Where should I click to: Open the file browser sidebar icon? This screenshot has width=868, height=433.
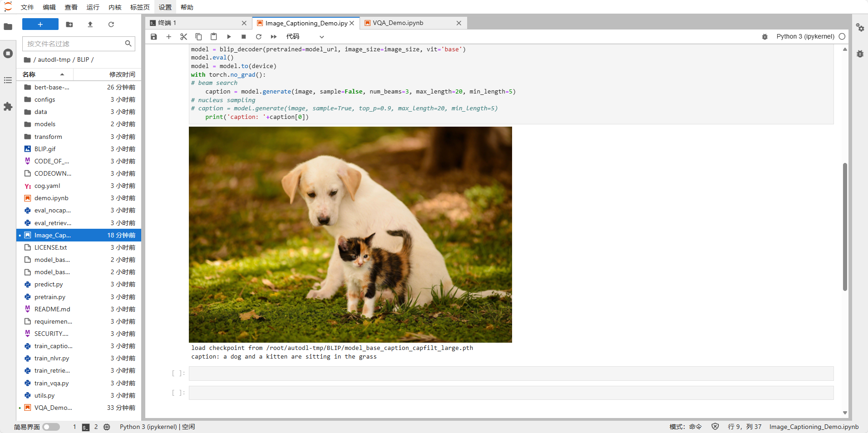click(x=8, y=27)
